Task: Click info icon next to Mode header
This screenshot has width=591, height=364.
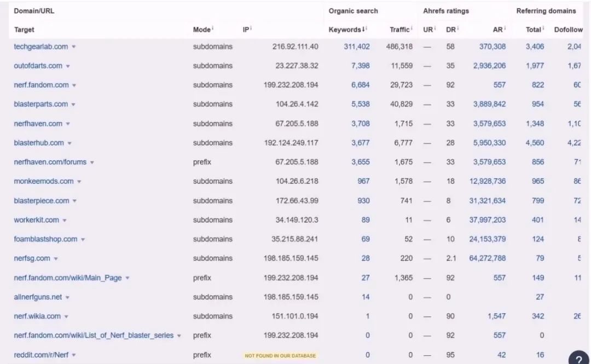Action: coord(213,29)
